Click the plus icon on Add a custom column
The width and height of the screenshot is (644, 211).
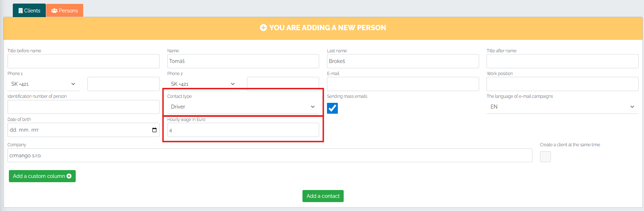tap(69, 176)
